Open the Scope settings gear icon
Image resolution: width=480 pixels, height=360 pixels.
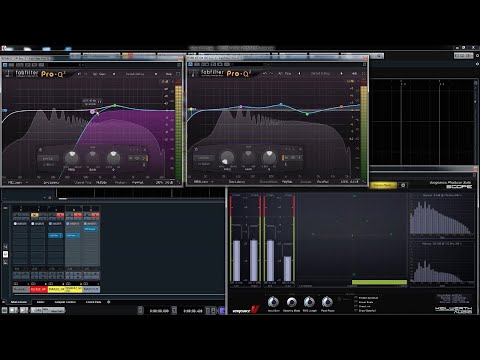click(403, 185)
